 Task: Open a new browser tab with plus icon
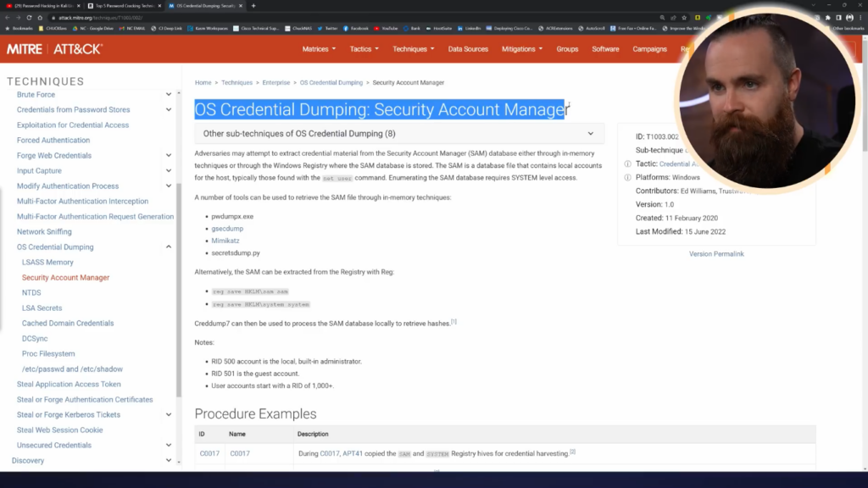253,6
